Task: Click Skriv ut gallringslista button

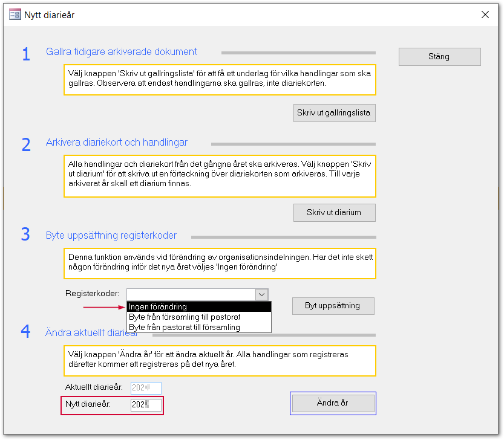Action: 334,113
